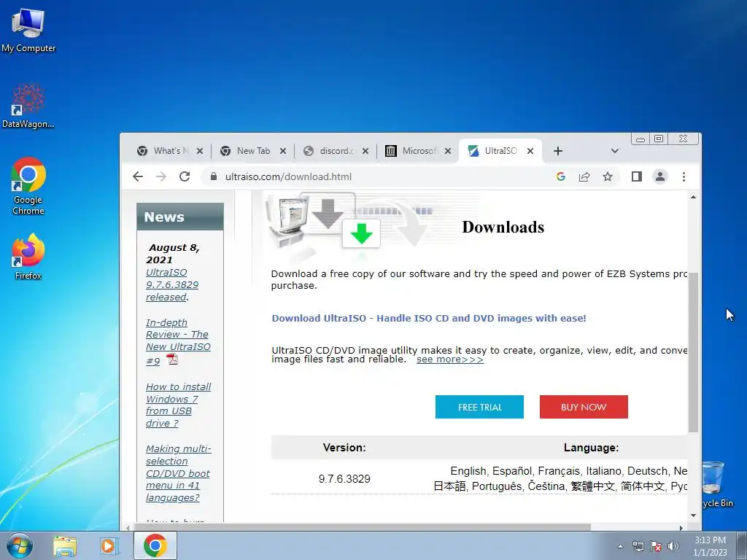This screenshot has height=560, width=747.
Task: Click the forward navigation arrow in Chrome
Action: (x=161, y=176)
